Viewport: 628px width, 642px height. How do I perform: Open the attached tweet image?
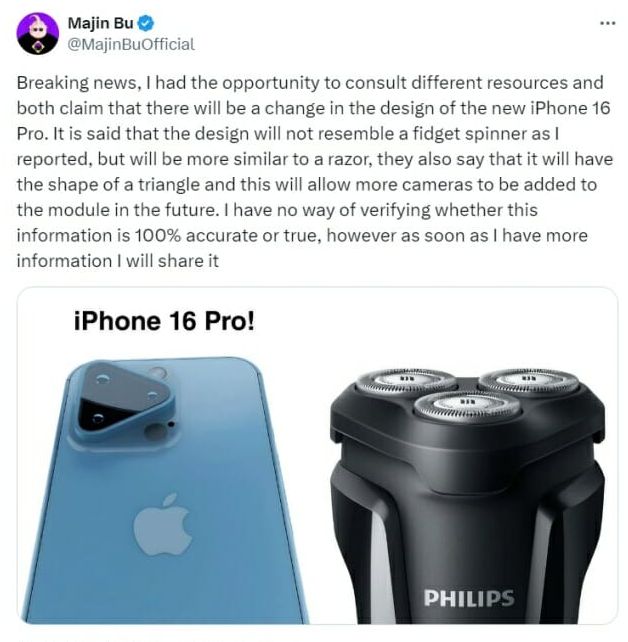tap(317, 456)
